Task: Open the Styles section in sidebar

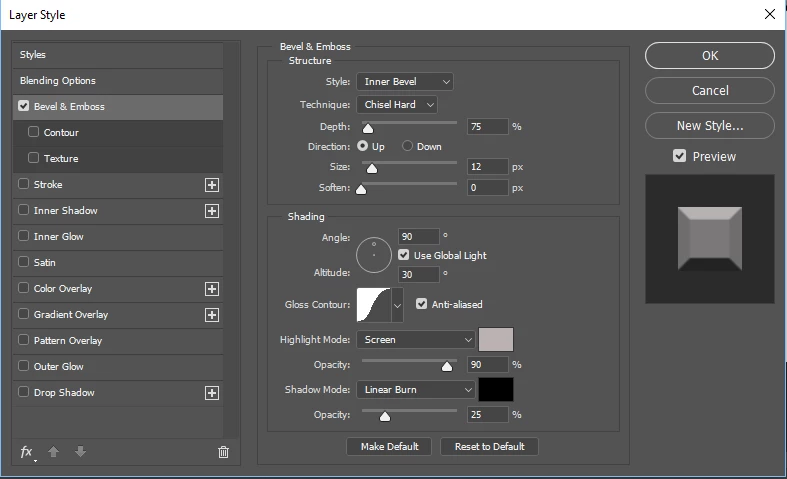Action: pyautogui.click(x=118, y=55)
